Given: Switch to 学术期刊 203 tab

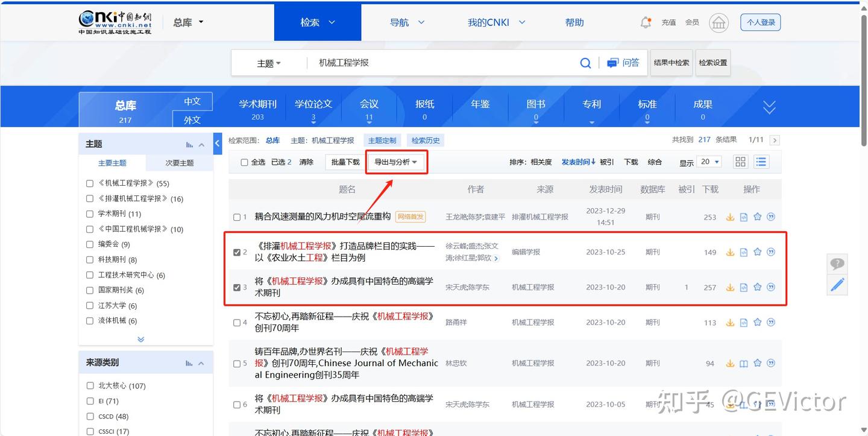Looking at the screenshot, I should pyautogui.click(x=257, y=109).
